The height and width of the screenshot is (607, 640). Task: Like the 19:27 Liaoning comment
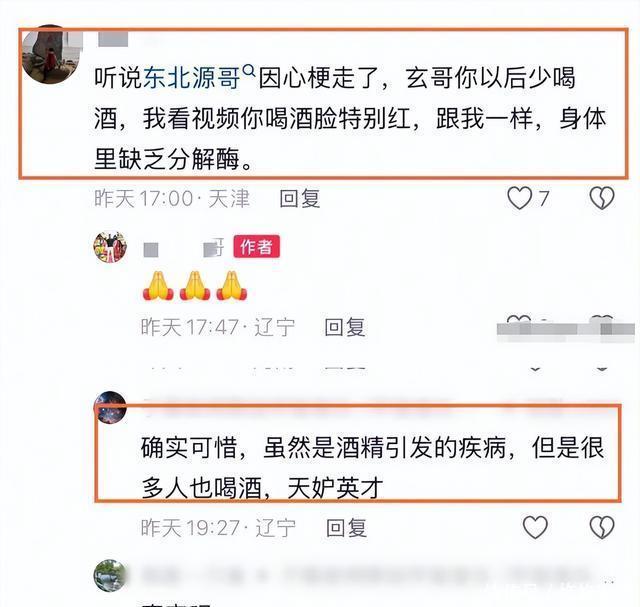535,527
